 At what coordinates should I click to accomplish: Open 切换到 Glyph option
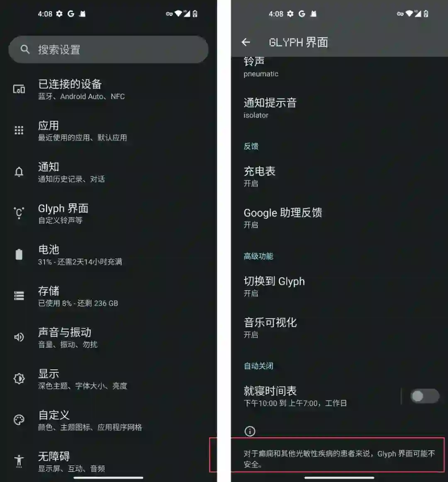(x=339, y=286)
